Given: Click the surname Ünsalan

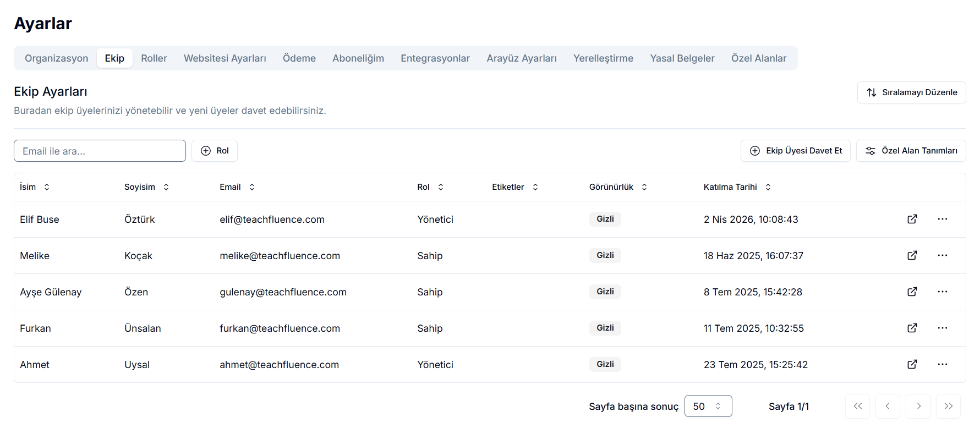Looking at the screenshot, I should (x=143, y=328).
